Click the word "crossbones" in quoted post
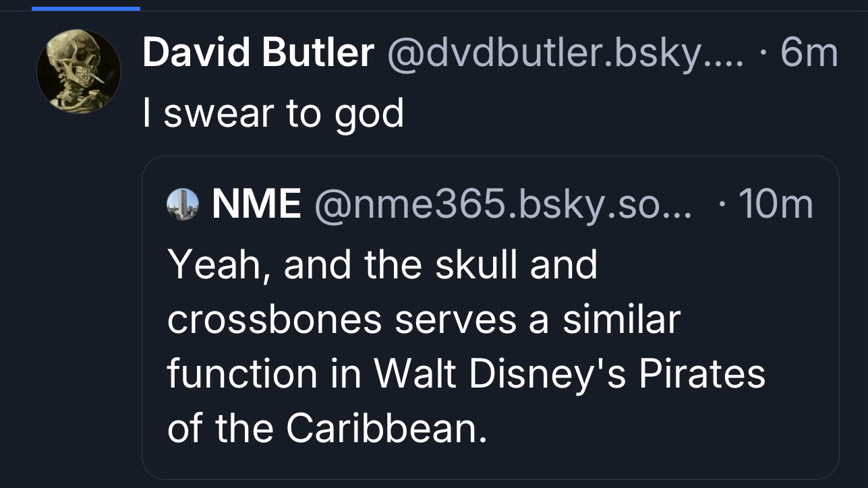 [x=274, y=319]
